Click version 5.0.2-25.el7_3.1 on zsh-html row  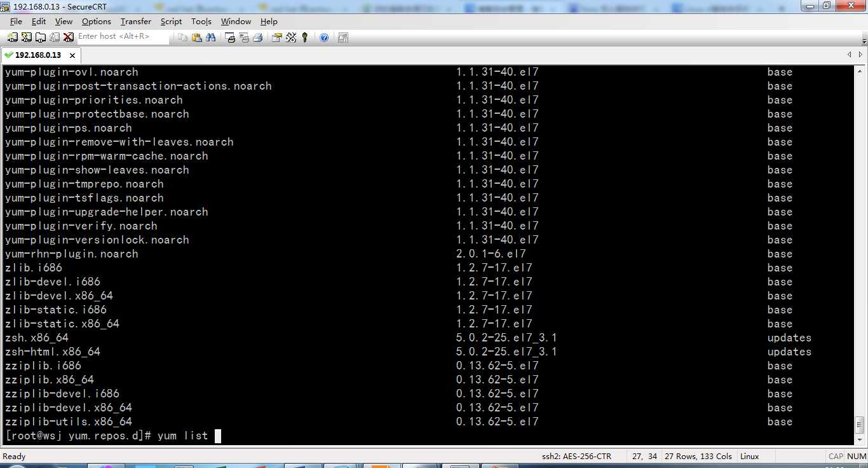pyautogui.click(x=506, y=352)
